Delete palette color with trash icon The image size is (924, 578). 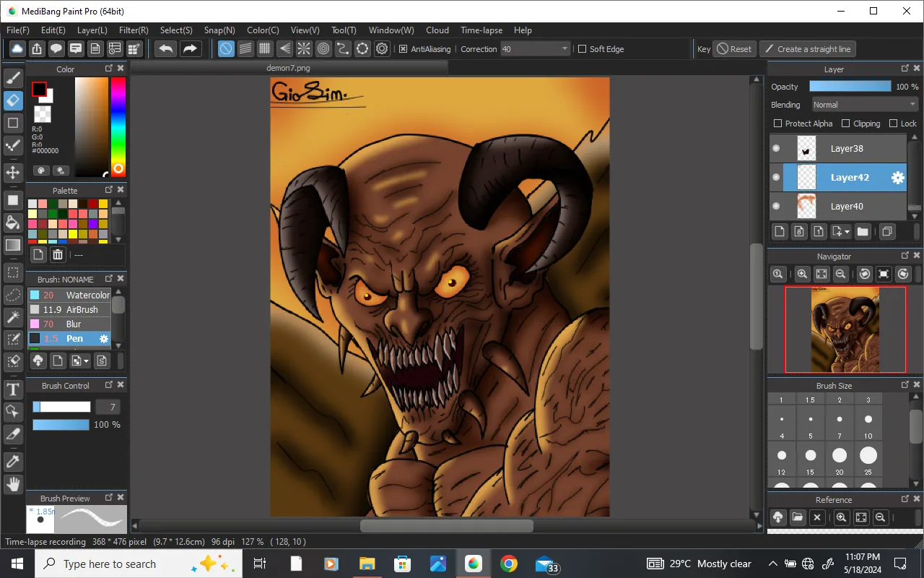click(58, 254)
